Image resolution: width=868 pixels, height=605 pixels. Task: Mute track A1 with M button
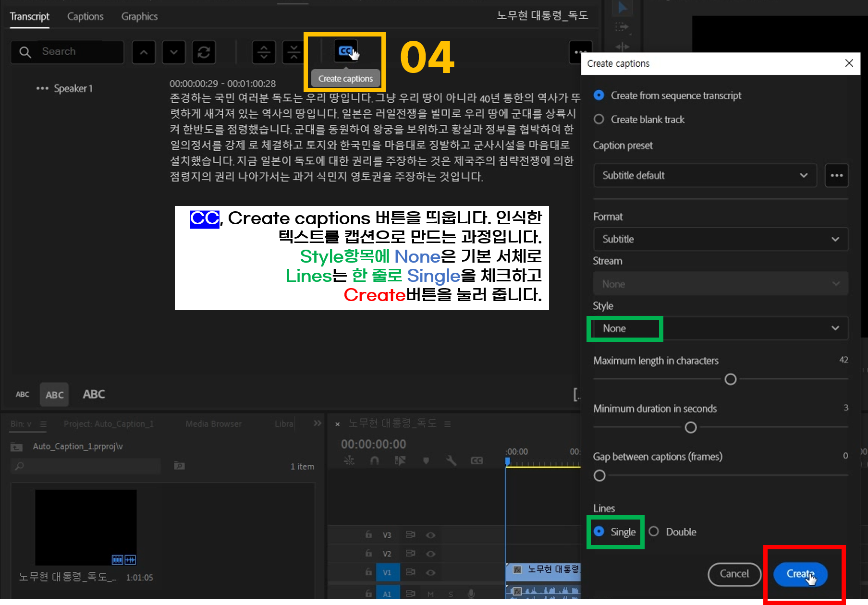click(x=430, y=594)
